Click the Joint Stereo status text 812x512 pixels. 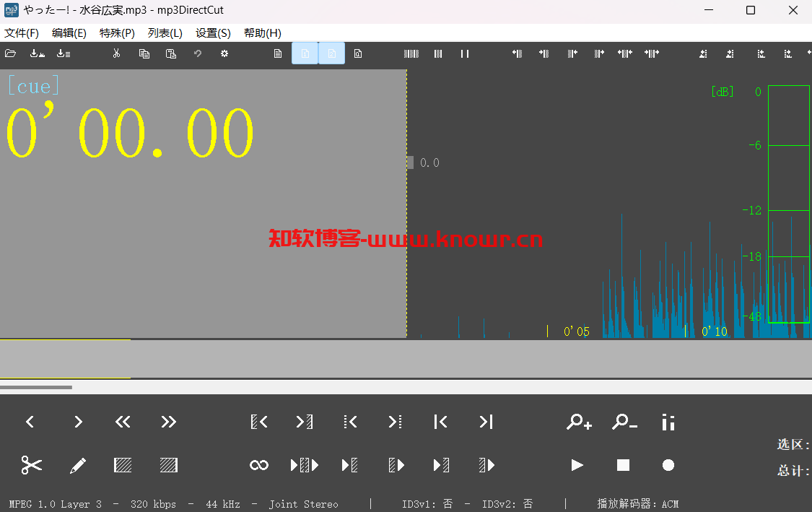tap(303, 504)
